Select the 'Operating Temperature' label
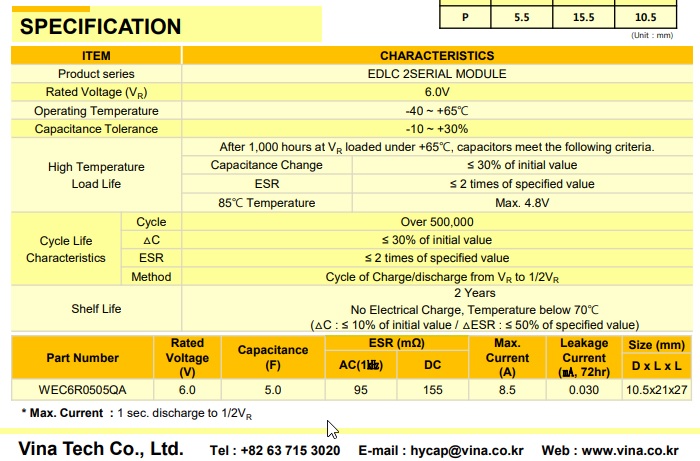Viewport: 700px width, 461px height. (96, 111)
